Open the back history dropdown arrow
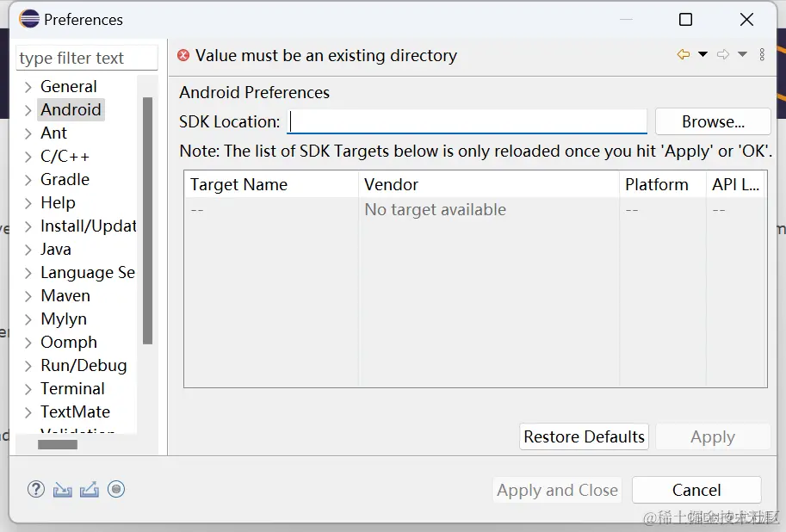The height and width of the screenshot is (532, 786). (702, 54)
